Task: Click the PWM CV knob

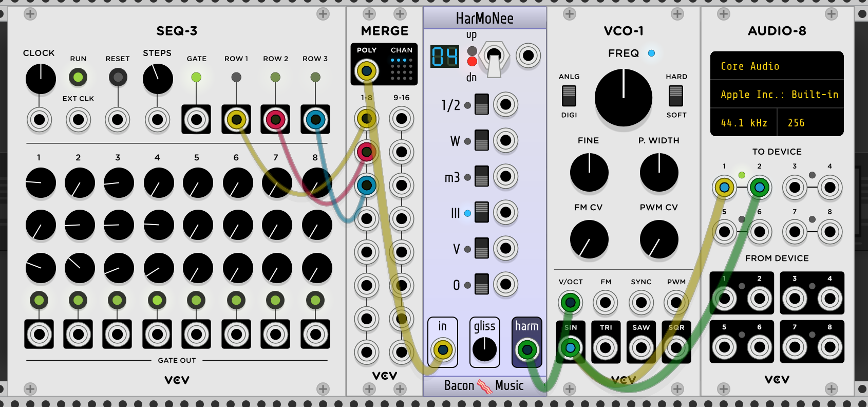Action: click(659, 239)
